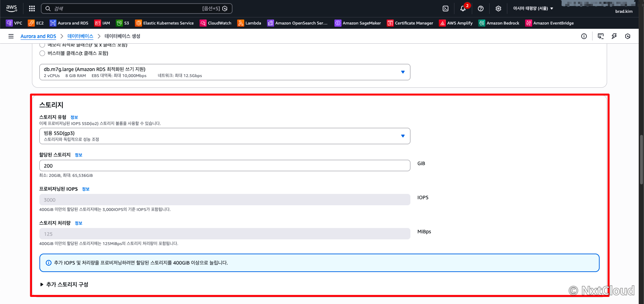Open the brad.kim account menu
Screen dimensions: 644x304
coord(624,11)
